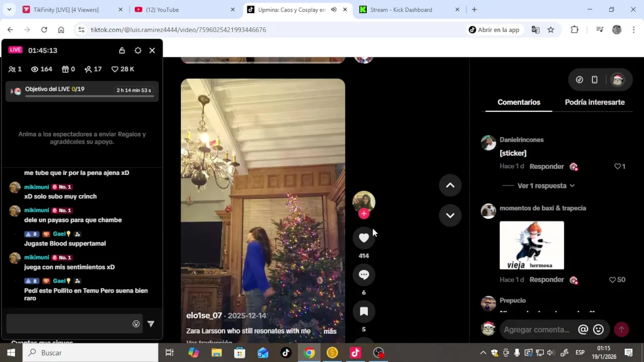The width and height of the screenshot is (644, 362).
Task: Click taskbar Buscar search box
Action: [91, 353]
